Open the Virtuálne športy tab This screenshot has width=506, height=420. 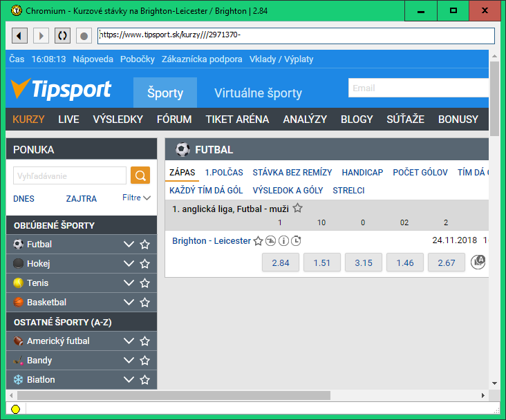(258, 93)
